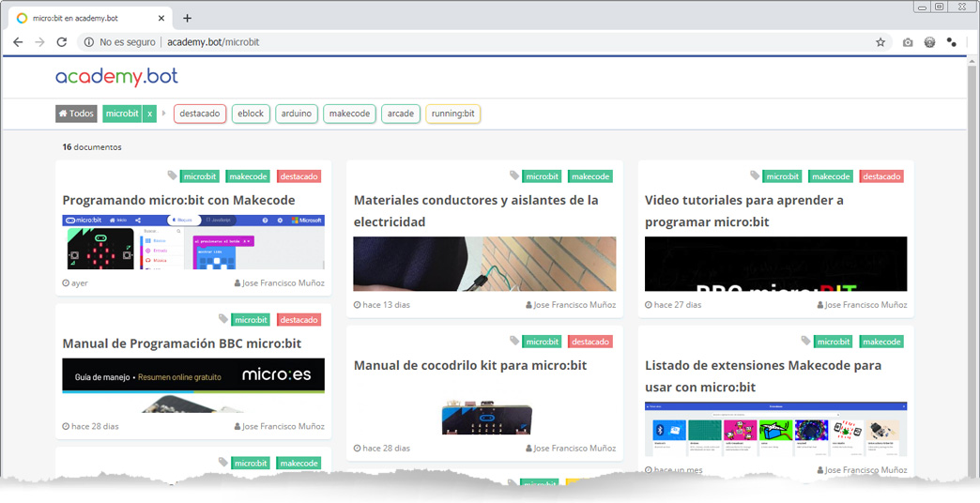The width and height of the screenshot is (980, 503).
Task: Filter by the 'arcade' tag
Action: pos(401,114)
